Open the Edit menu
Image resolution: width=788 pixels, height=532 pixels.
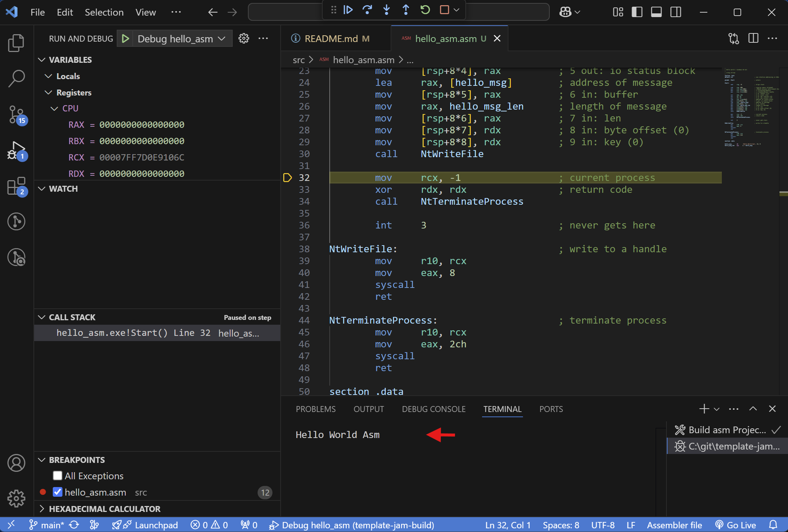[65, 12]
